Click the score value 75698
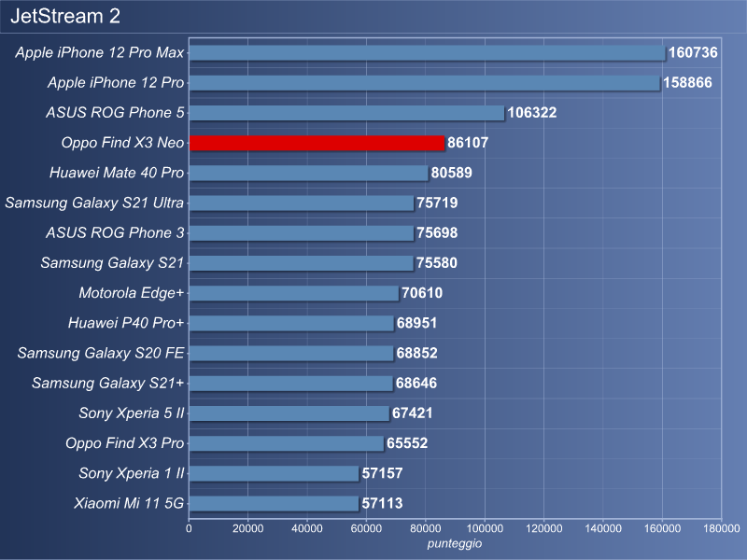The width and height of the screenshot is (747, 560). 437,232
